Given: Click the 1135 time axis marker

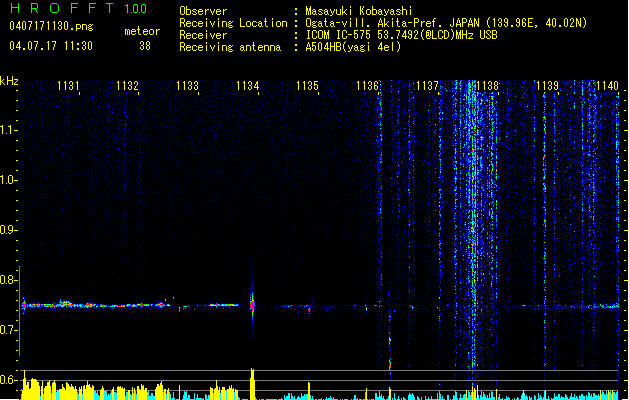Looking at the screenshot, I should 307,86.
